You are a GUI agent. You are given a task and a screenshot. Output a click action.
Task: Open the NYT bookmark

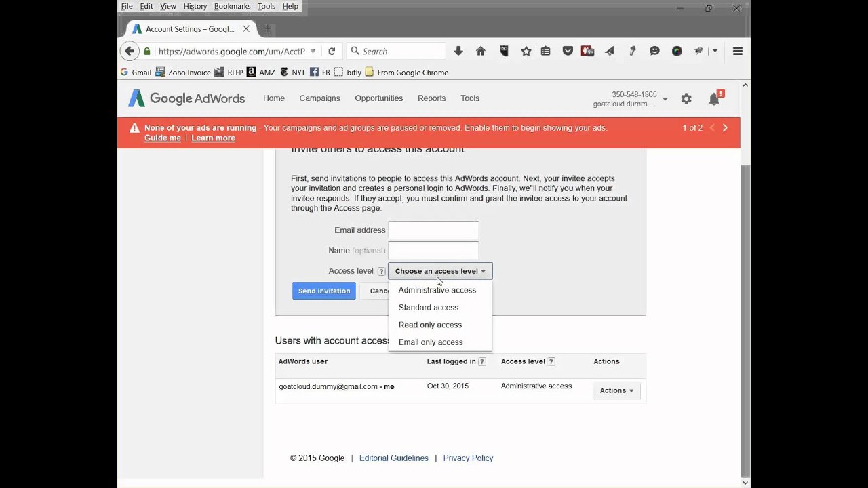[x=292, y=73]
